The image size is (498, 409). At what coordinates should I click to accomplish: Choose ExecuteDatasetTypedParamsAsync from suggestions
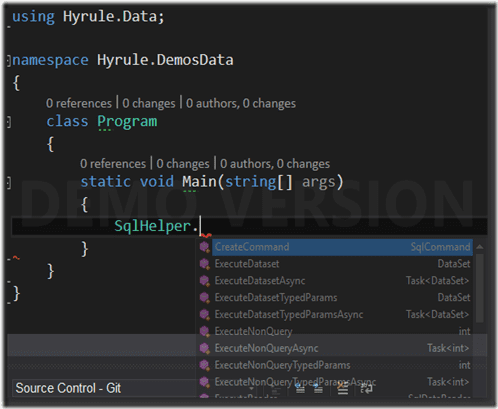[x=342, y=315]
